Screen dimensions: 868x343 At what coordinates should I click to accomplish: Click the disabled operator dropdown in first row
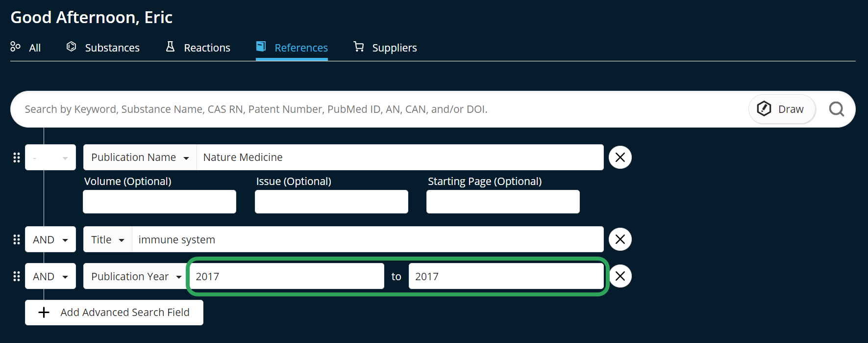coord(50,158)
